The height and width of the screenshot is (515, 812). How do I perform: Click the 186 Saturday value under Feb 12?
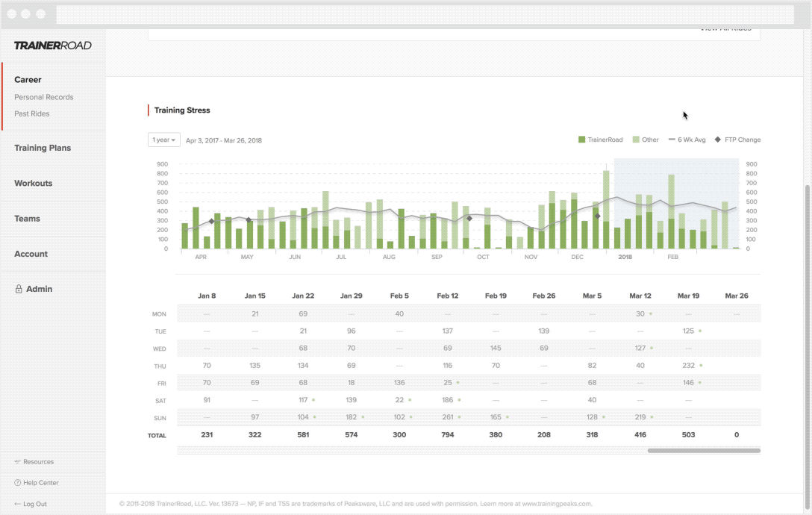tap(448, 400)
